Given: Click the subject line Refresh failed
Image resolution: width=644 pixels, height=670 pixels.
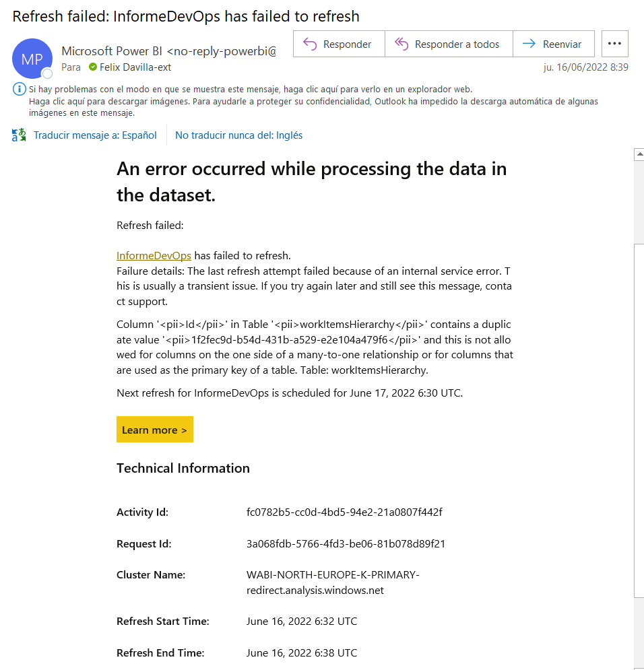Looking at the screenshot, I should tap(185, 16).
